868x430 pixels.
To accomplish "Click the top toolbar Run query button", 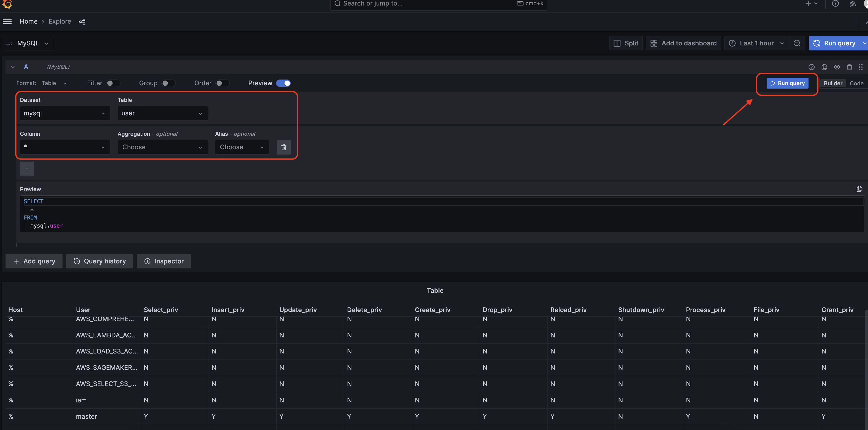I will [835, 43].
